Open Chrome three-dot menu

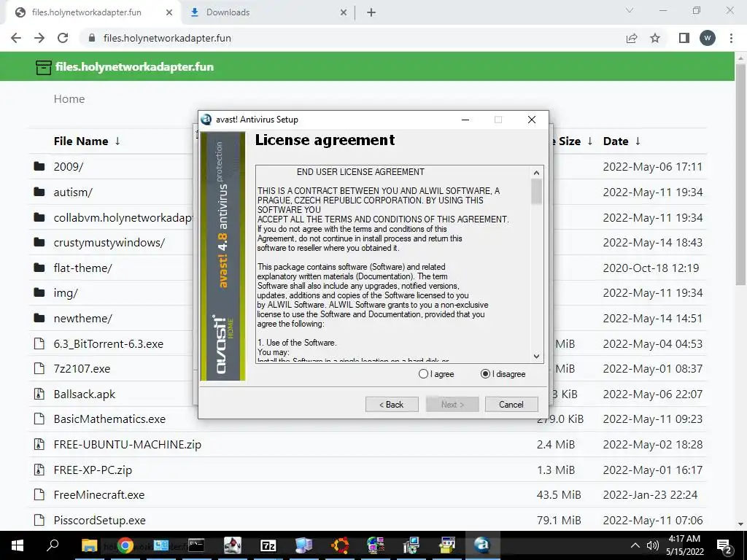[x=731, y=38]
